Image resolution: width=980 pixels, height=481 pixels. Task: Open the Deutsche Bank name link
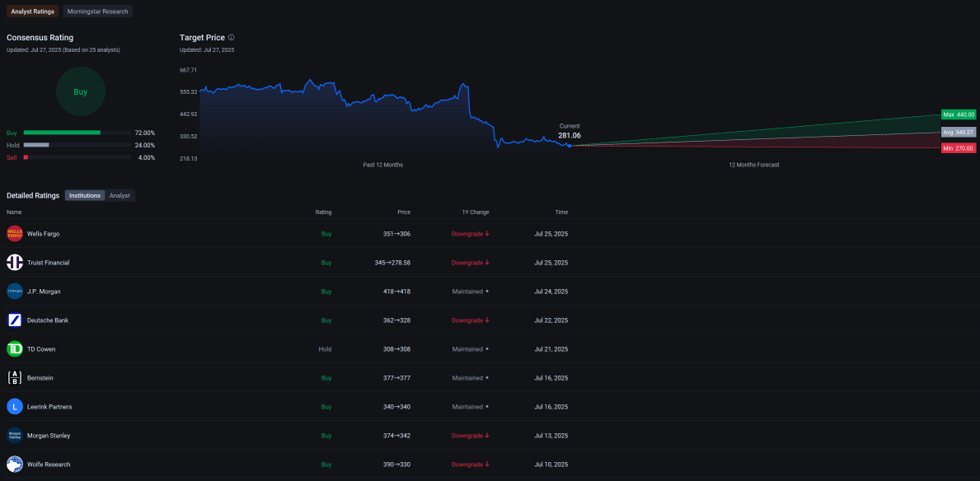(48, 320)
